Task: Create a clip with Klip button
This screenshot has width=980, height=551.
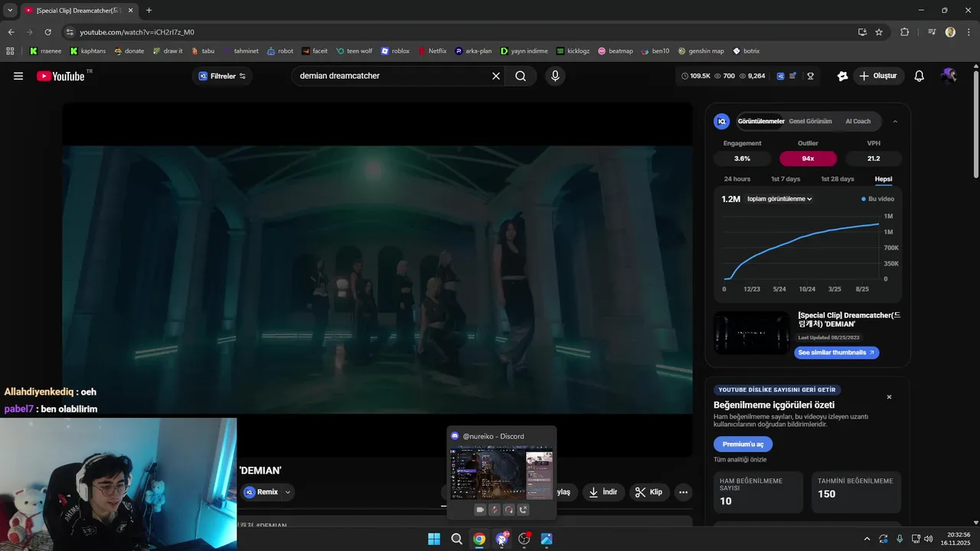Action: click(x=649, y=492)
